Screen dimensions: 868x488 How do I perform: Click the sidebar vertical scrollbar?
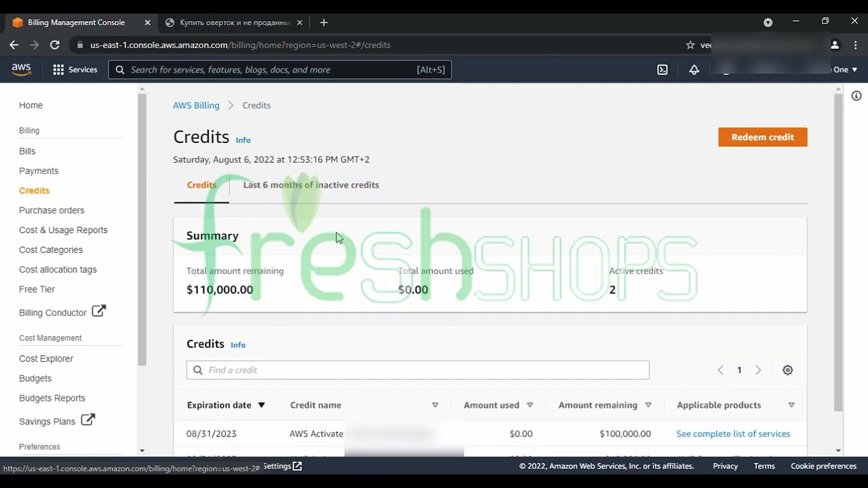click(142, 229)
